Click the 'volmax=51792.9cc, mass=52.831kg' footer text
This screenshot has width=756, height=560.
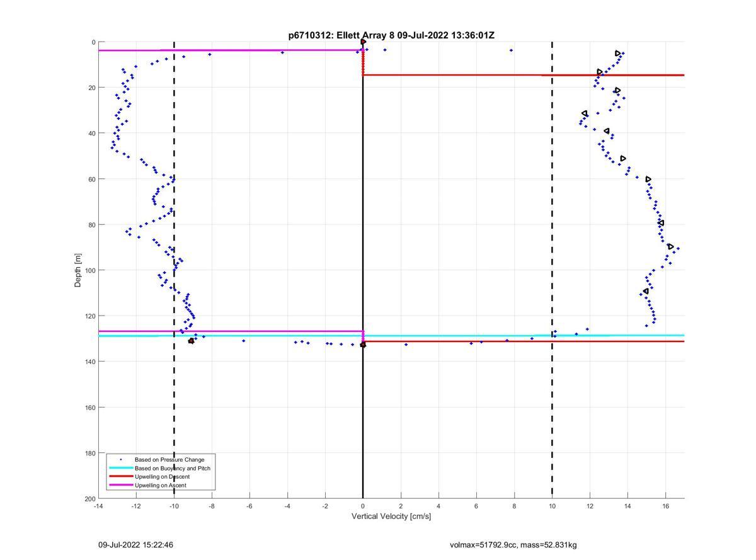click(x=513, y=545)
